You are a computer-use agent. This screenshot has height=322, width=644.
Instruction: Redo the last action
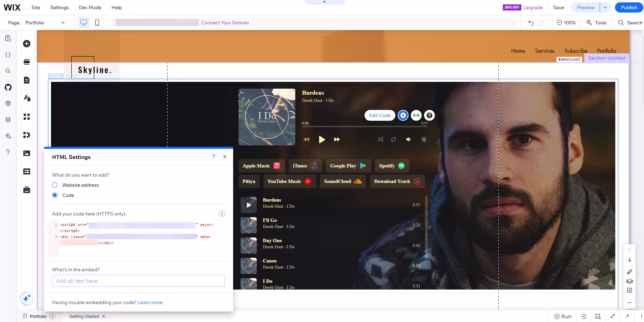pos(542,23)
